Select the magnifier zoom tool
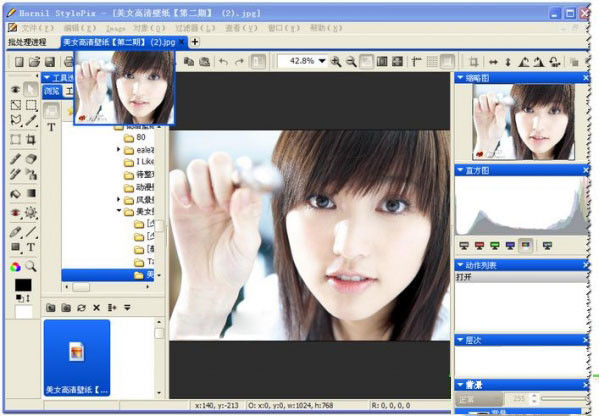 click(31, 266)
